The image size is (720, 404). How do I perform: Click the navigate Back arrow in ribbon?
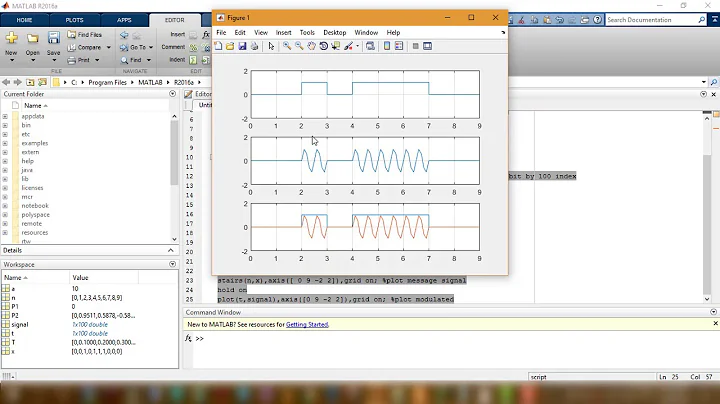click(x=124, y=35)
